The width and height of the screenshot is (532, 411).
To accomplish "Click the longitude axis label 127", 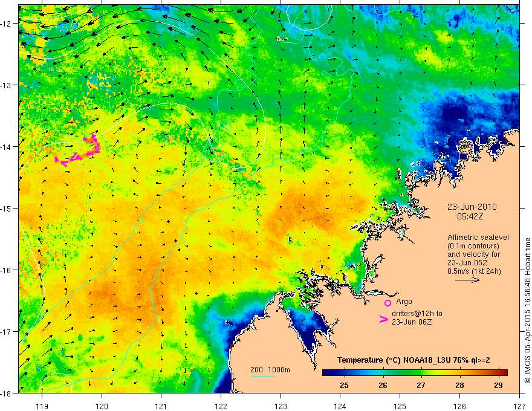I will (519, 406).
